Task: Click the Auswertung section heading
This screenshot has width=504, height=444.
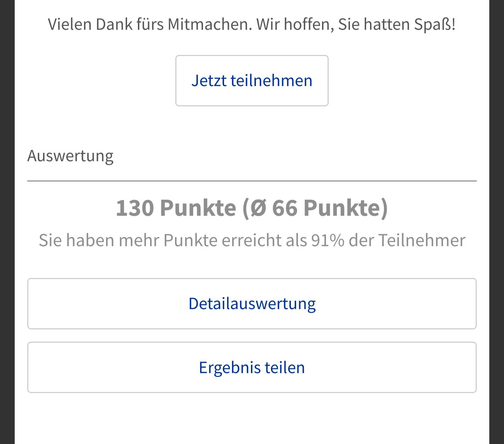Action: (x=70, y=156)
